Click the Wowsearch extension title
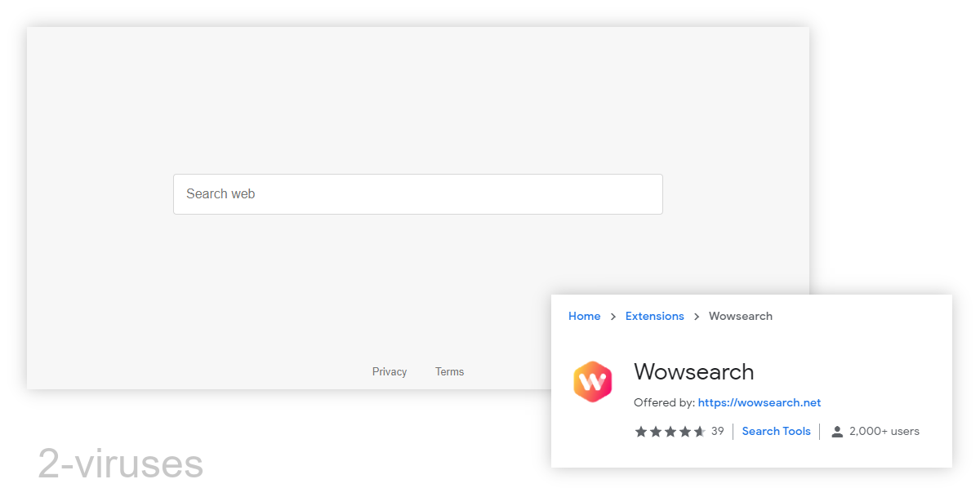The image size is (980, 497). (x=693, y=372)
